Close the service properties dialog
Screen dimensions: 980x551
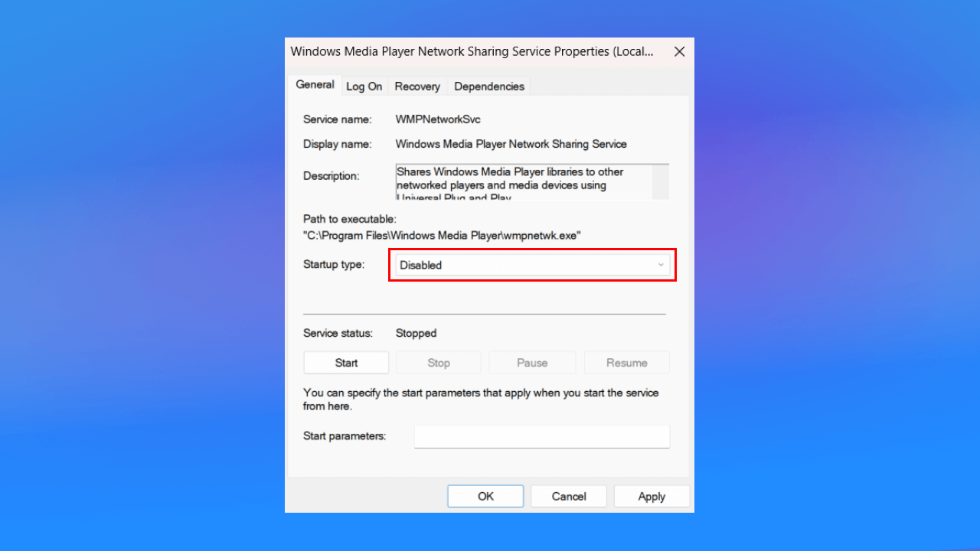pyautogui.click(x=679, y=52)
